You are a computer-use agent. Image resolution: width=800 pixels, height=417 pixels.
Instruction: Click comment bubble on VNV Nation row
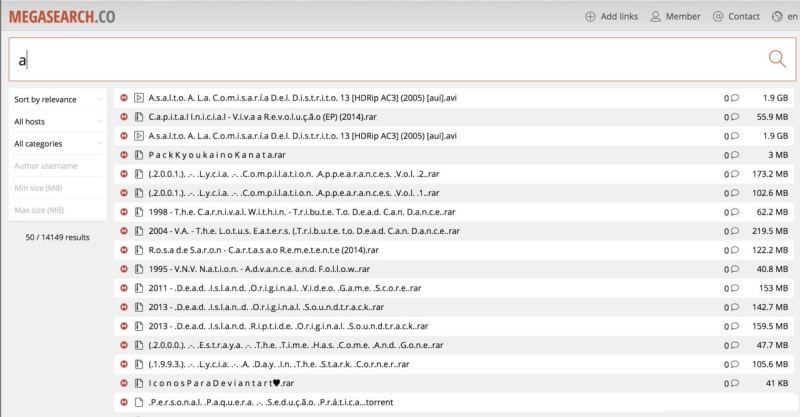735,269
